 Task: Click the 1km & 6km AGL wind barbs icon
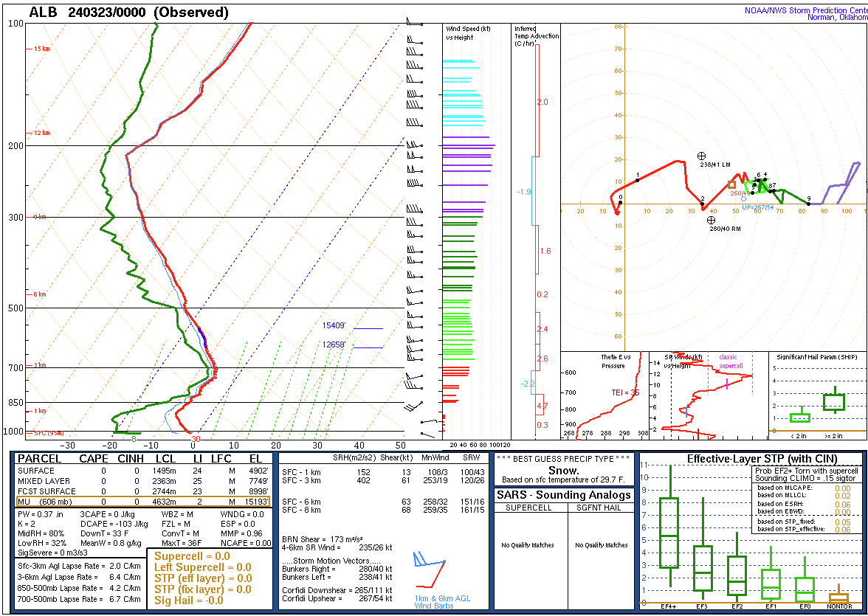430,570
